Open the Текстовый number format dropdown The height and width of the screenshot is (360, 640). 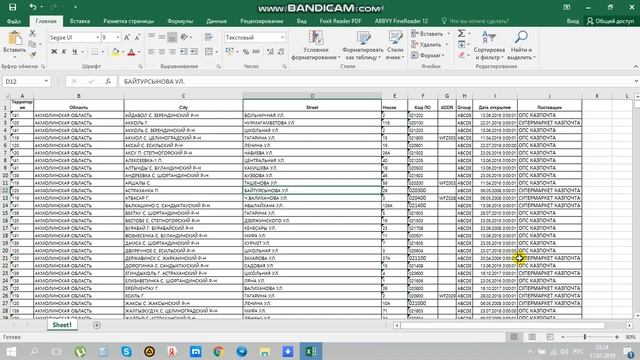pos(282,38)
